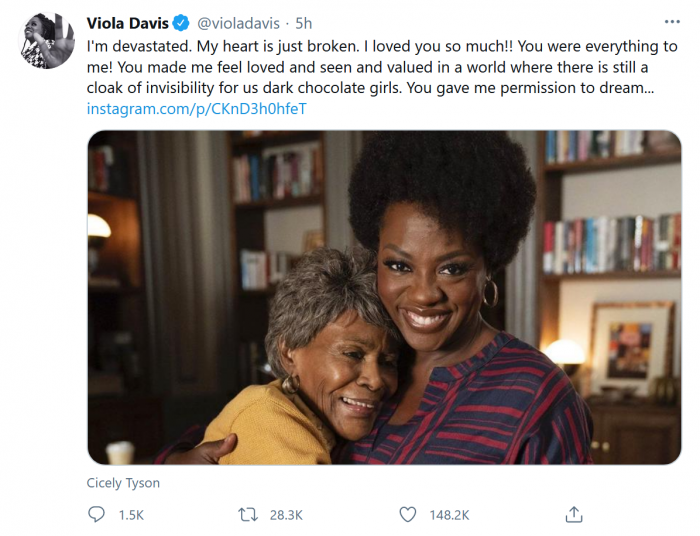
Task: Click the retweet arrows icon
Action: (x=247, y=514)
